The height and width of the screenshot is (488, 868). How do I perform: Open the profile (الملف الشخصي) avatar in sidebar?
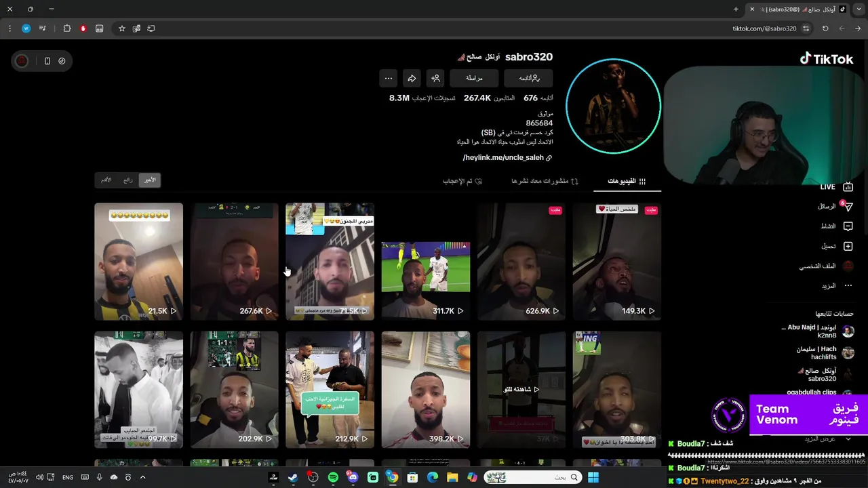coord(848,266)
